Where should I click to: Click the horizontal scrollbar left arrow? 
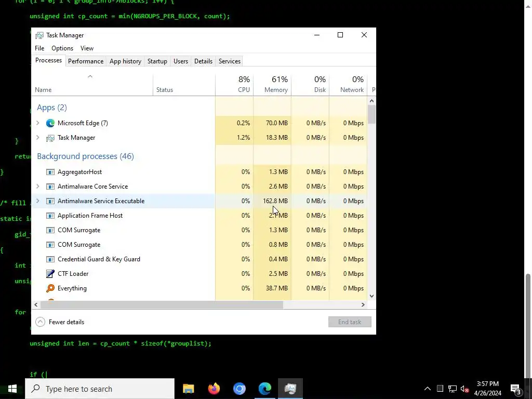36,304
